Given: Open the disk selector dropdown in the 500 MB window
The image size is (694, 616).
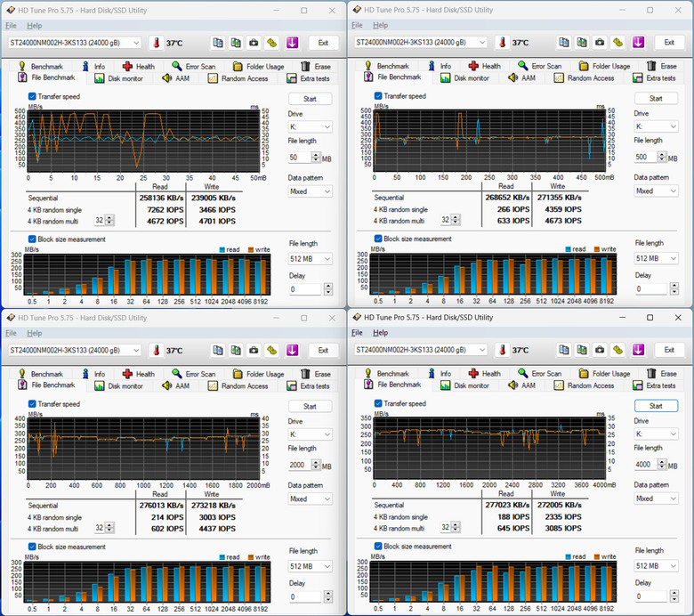Looking at the screenshot, I should (421, 42).
